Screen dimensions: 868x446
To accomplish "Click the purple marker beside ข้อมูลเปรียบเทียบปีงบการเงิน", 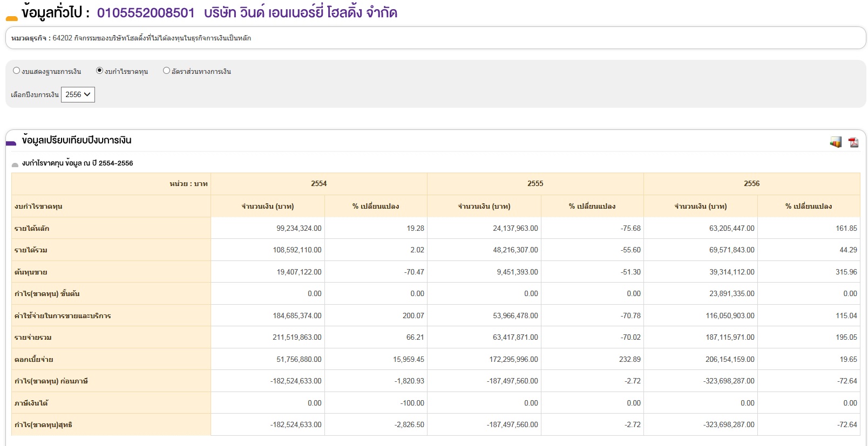I will pos(11,143).
